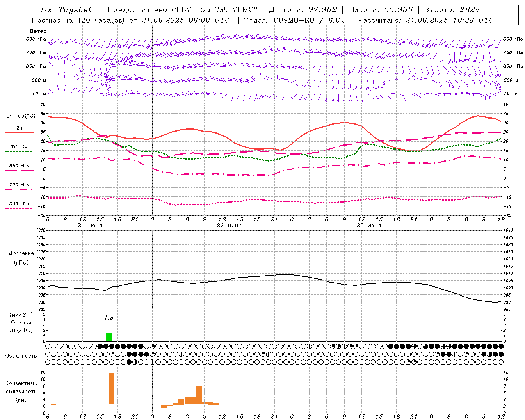Click the 'Конвективн.' convective cloud label
Viewport: 525px width, 420px height.
tap(21, 383)
